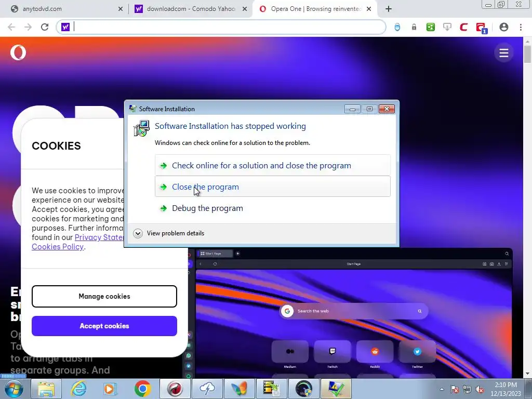
Task: Click the scrollbar down arrow
Action: 527,374
